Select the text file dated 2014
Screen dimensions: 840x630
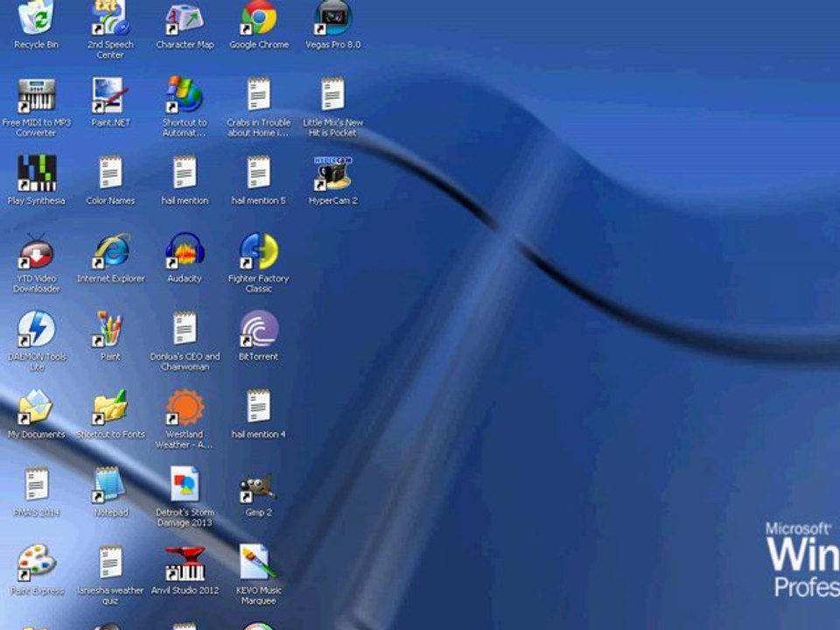pos(37,485)
